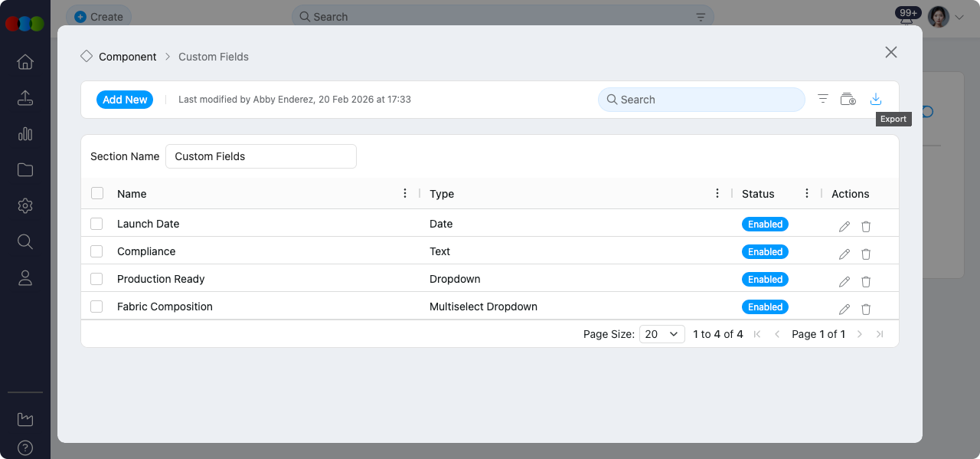The height and width of the screenshot is (459, 980).
Task: Tick the Launch Date row checkbox
Action: 96,224
